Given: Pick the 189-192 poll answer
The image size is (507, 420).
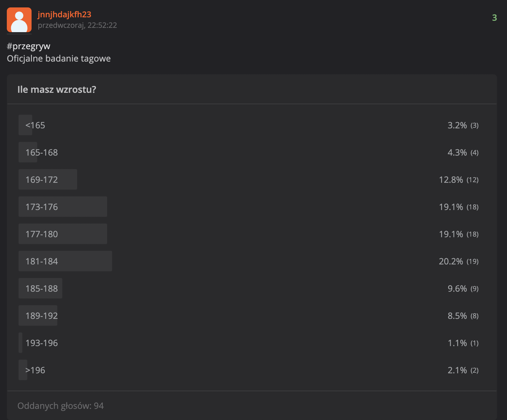Looking at the screenshot, I should pyautogui.click(x=41, y=316).
